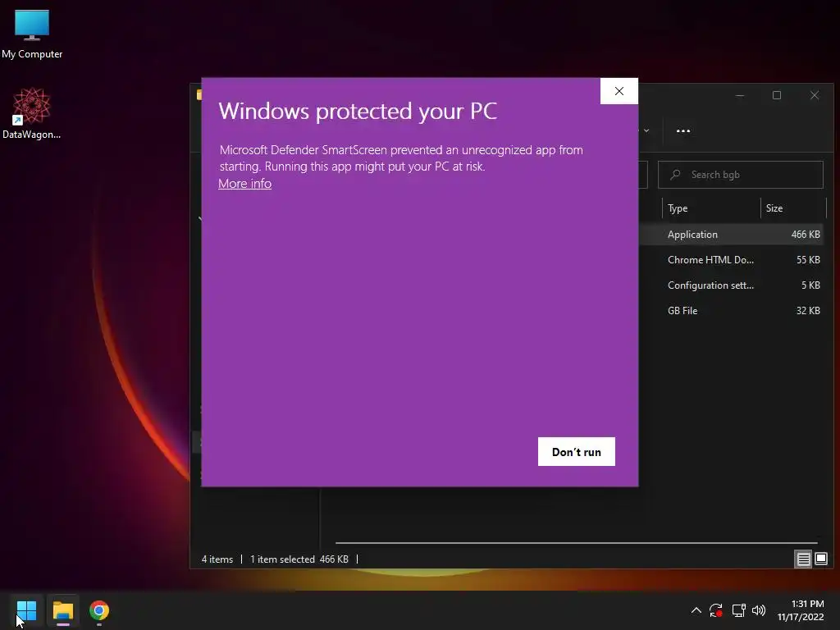Select the Configuration sett... row
The height and width of the screenshot is (630, 840).
coord(732,285)
